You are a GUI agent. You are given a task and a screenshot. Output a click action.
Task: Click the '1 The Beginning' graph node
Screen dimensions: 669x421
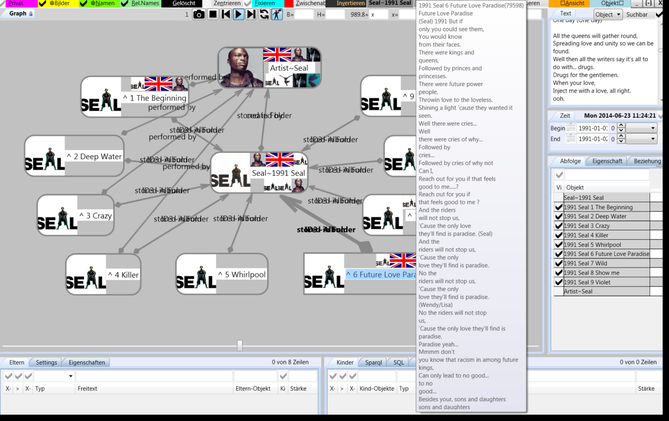tap(135, 97)
